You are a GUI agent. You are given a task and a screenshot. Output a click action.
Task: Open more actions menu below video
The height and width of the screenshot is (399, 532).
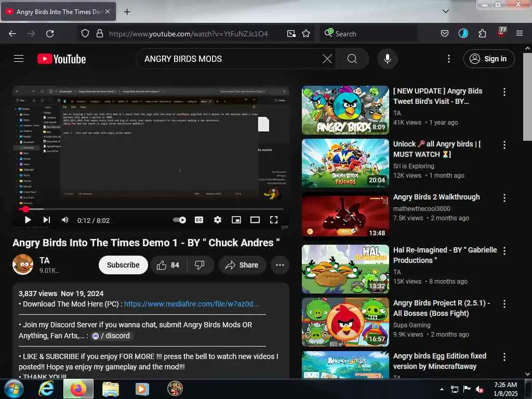pos(280,264)
